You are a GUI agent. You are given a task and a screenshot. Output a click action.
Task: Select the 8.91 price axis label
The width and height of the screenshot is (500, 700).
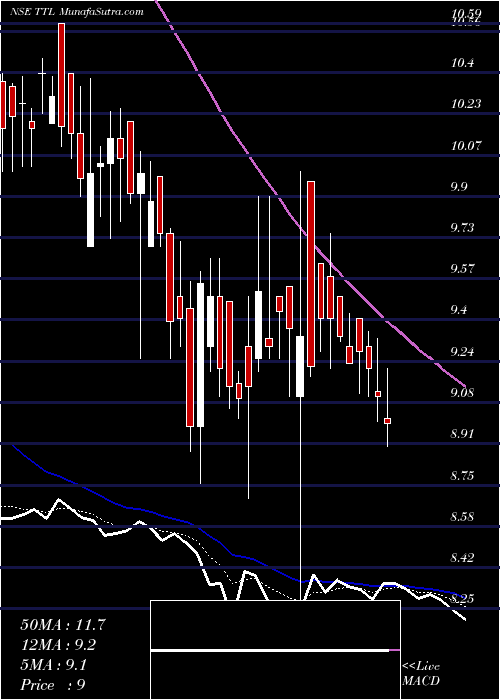[x=464, y=434]
